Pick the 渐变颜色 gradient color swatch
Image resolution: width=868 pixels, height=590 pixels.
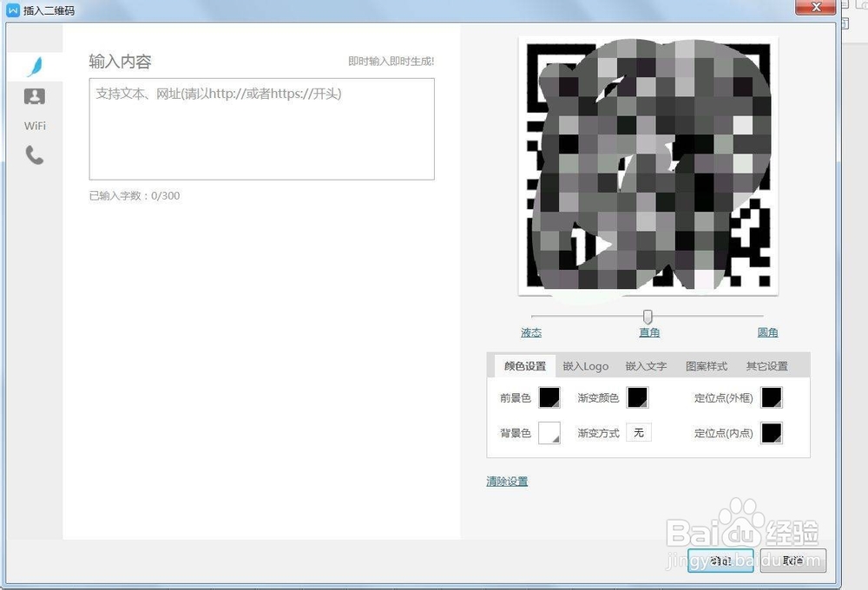637,397
